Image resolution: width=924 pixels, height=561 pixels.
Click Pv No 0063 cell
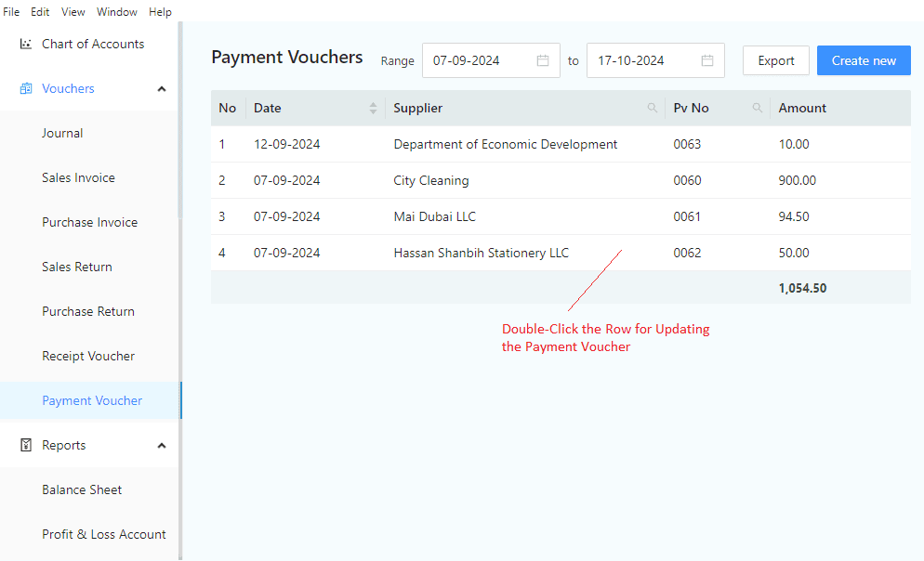tap(687, 144)
